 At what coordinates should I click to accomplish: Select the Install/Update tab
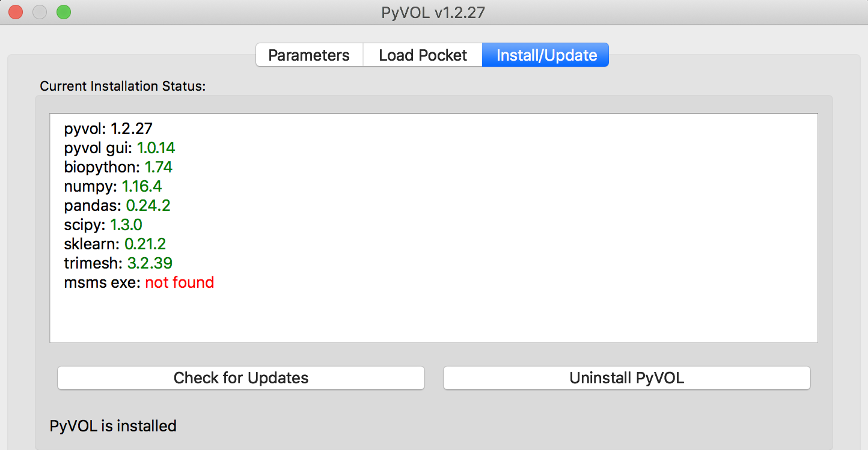click(x=546, y=55)
